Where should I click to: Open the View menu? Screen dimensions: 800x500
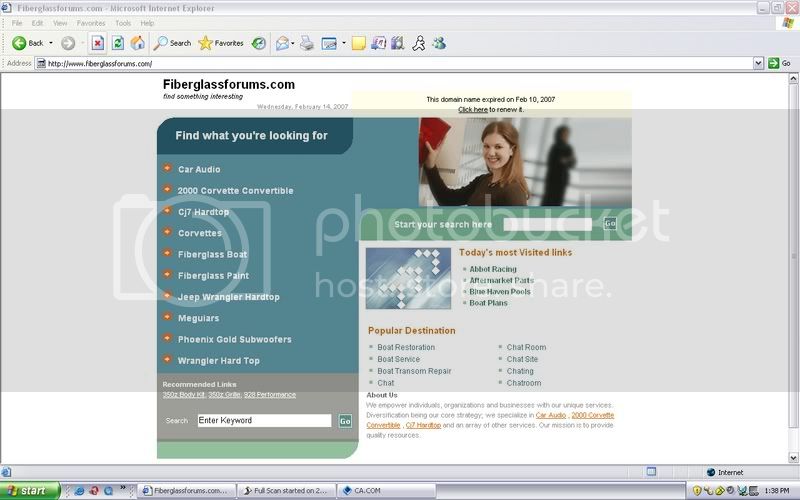coord(60,23)
